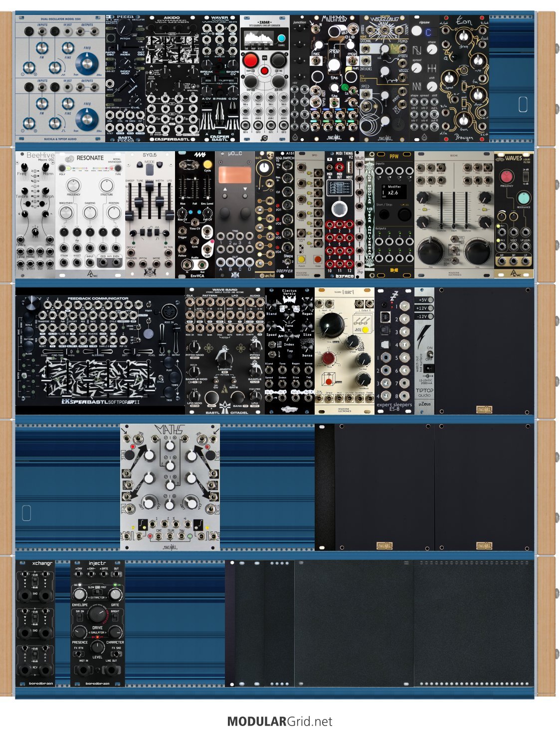The image size is (560, 732).
Task: Click the PPW Start / Stop button
Action: pos(384,215)
